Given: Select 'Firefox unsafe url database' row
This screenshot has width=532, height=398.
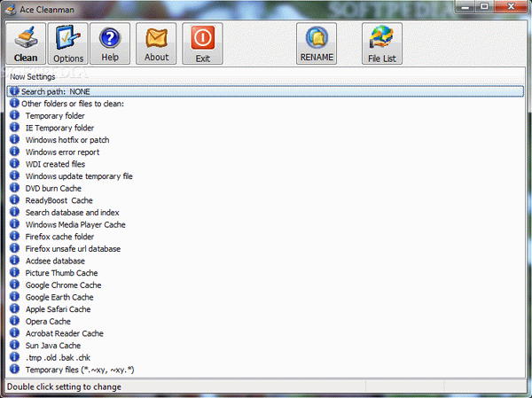Looking at the screenshot, I should point(265,249).
